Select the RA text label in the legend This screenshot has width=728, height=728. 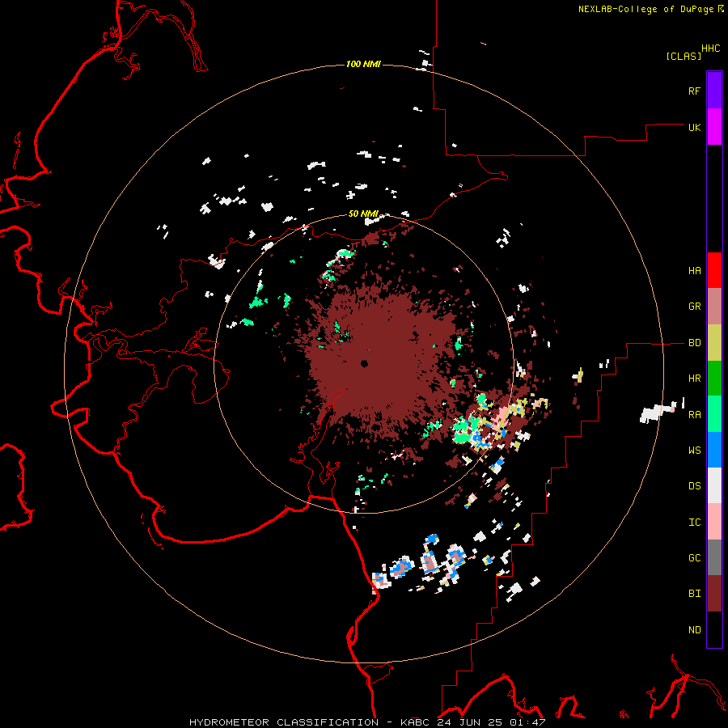695,415
